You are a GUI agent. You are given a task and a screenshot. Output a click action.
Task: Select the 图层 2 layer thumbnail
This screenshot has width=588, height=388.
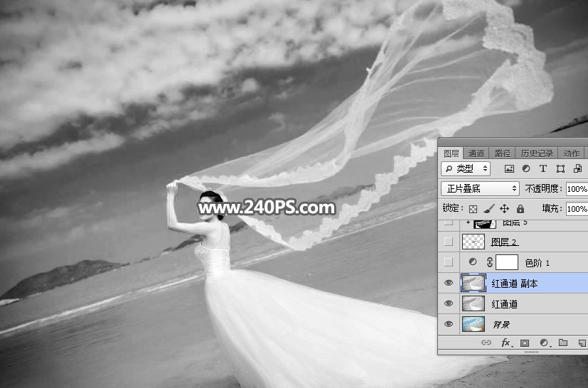coord(474,242)
